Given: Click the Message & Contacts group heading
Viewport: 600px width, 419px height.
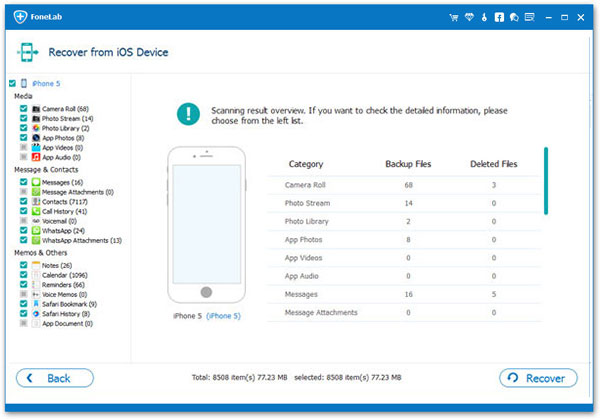Looking at the screenshot, I should point(46,170).
